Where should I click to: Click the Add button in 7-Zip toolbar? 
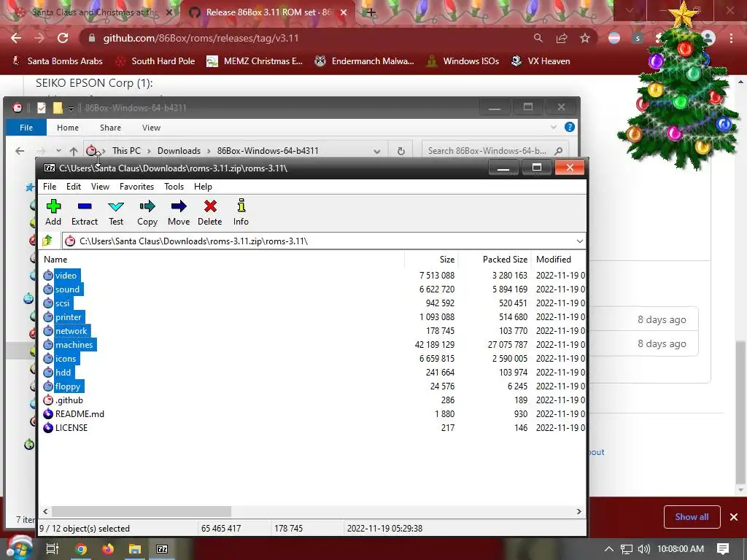pyautogui.click(x=53, y=212)
